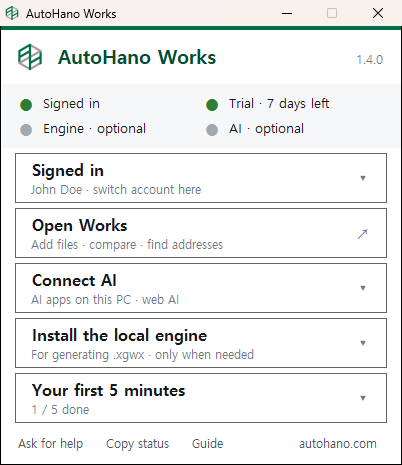Click 'For generating .xgwx · only when needed'
The width and height of the screenshot is (402, 465).
pos(142,355)
